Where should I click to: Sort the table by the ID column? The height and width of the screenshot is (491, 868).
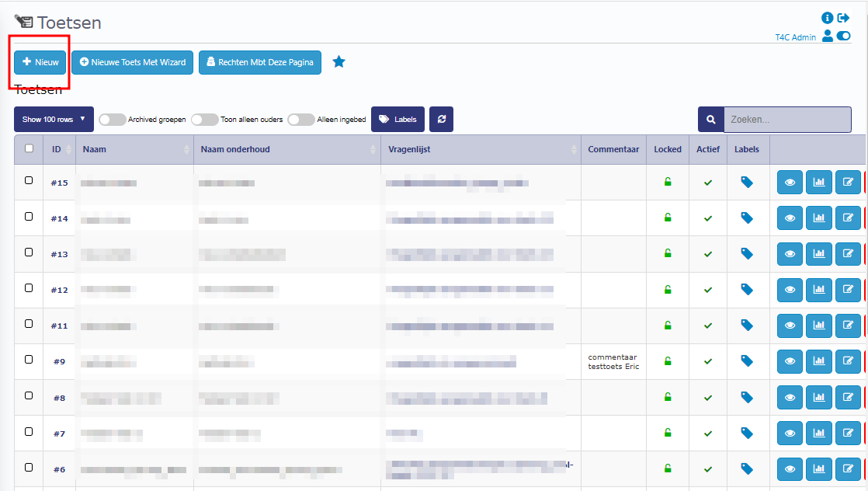(59, 149)
